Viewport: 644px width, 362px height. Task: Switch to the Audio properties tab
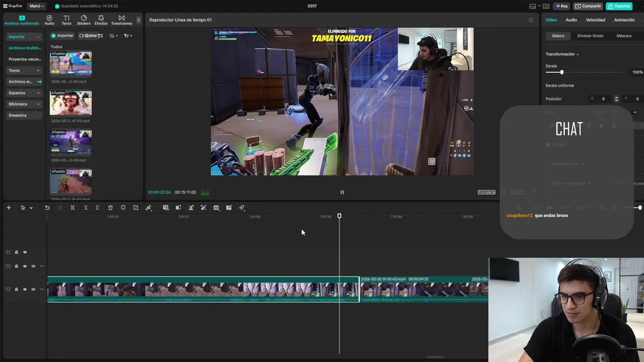coord(571,20)
